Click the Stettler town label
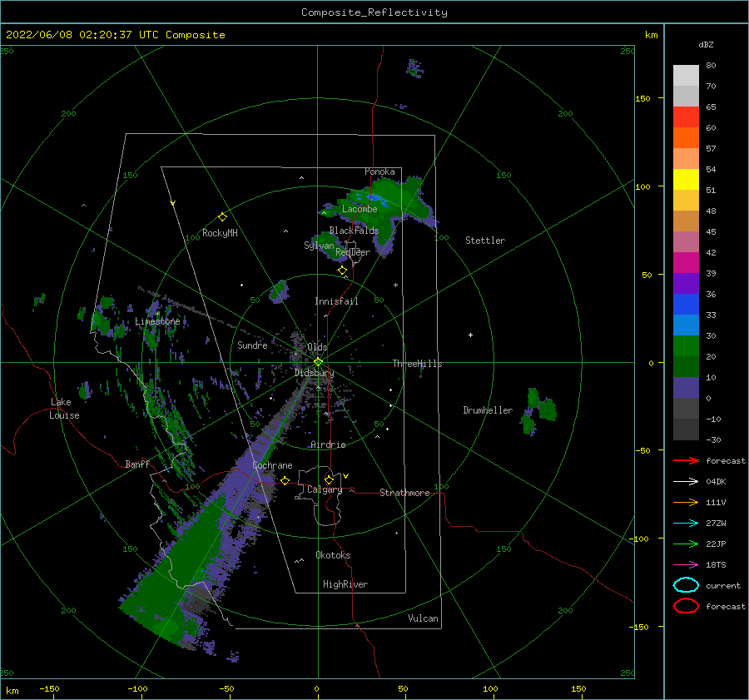This screenshot has width=749, height=700. pyautogui.click(x=485, y=241)
